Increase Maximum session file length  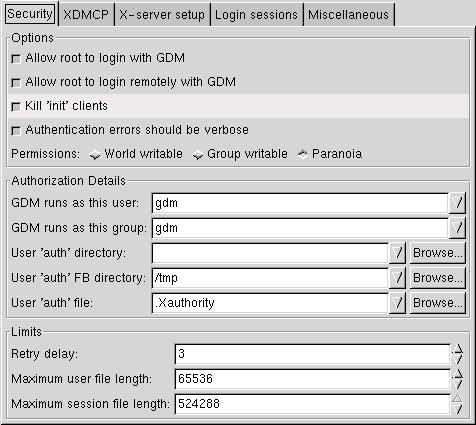pyautogui.click(x=458, y=399)
